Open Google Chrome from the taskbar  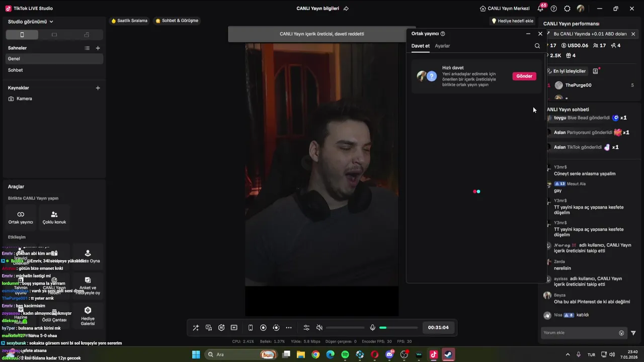[315, 354]
